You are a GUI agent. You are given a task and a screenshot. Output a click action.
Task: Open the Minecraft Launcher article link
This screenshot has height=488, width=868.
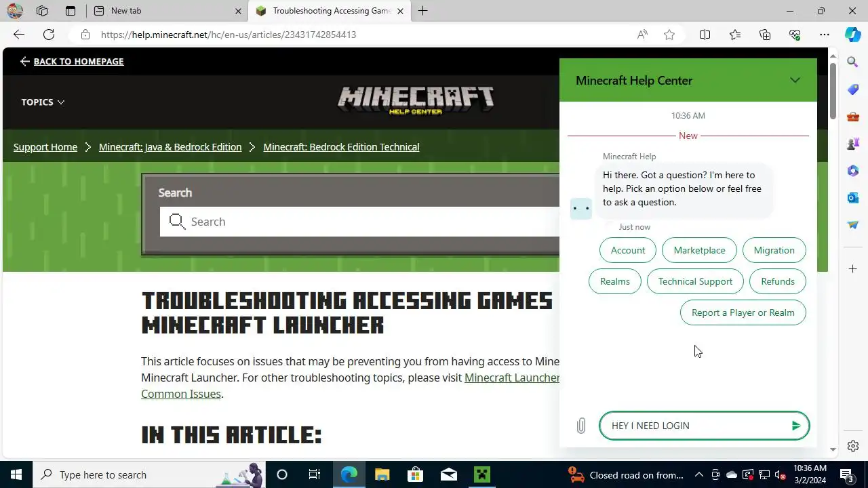(x=512, y=378)
